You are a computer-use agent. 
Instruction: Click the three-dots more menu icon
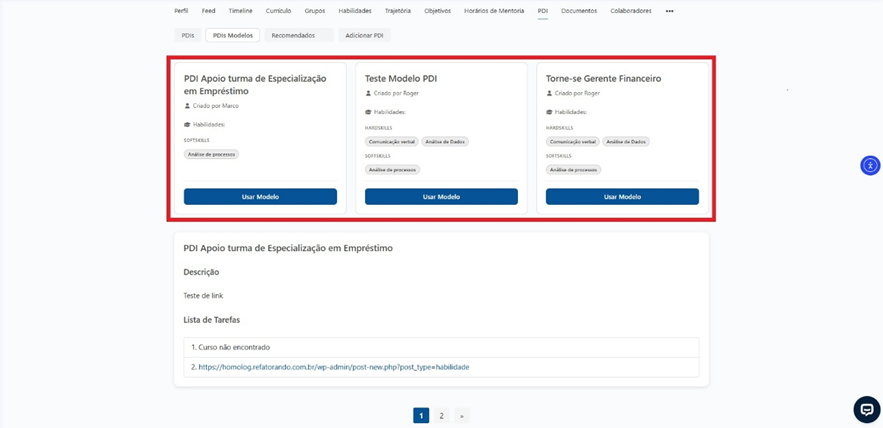pyautogui.click(x=669, y=11)
